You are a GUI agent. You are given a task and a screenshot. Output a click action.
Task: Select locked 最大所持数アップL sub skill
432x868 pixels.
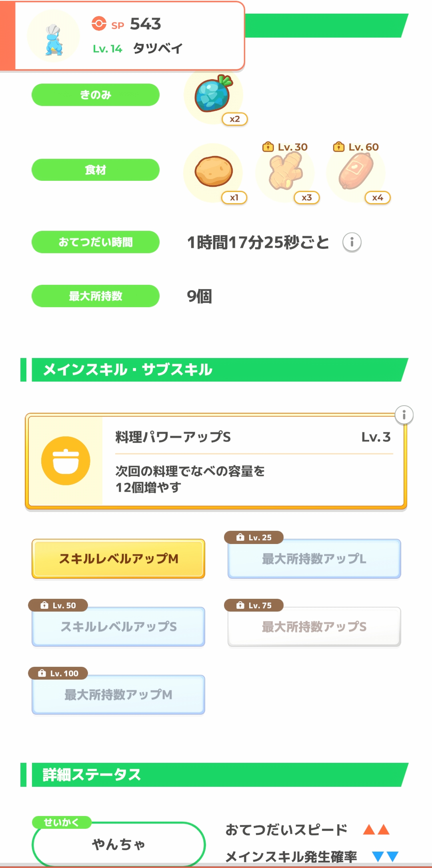pyautogui.click(x=314, y=559)
